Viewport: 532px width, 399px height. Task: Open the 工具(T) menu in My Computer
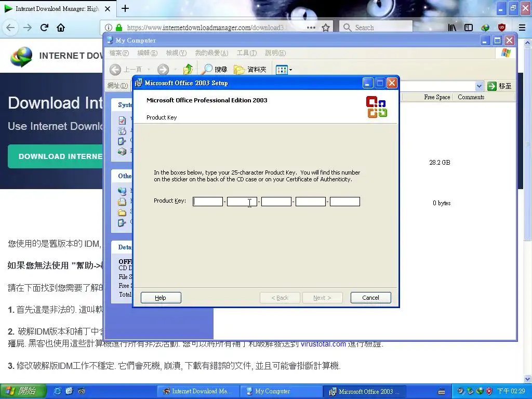tap(247, 53)
